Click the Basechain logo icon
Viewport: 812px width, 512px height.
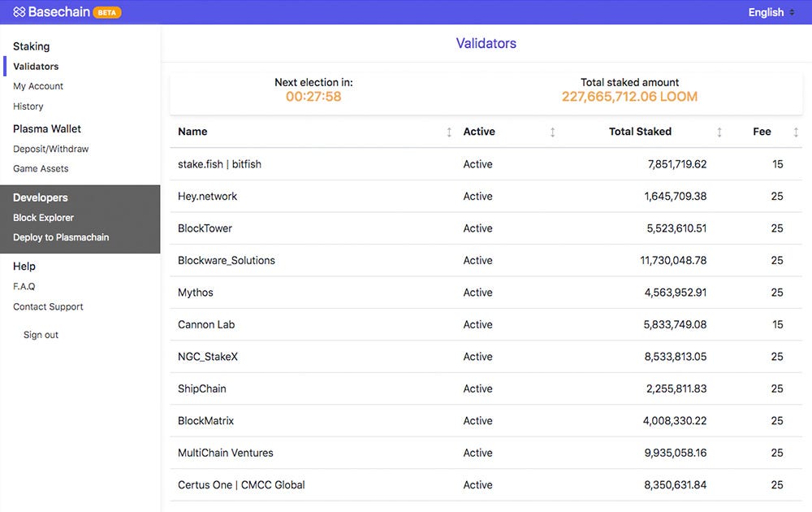click(19, 12)
